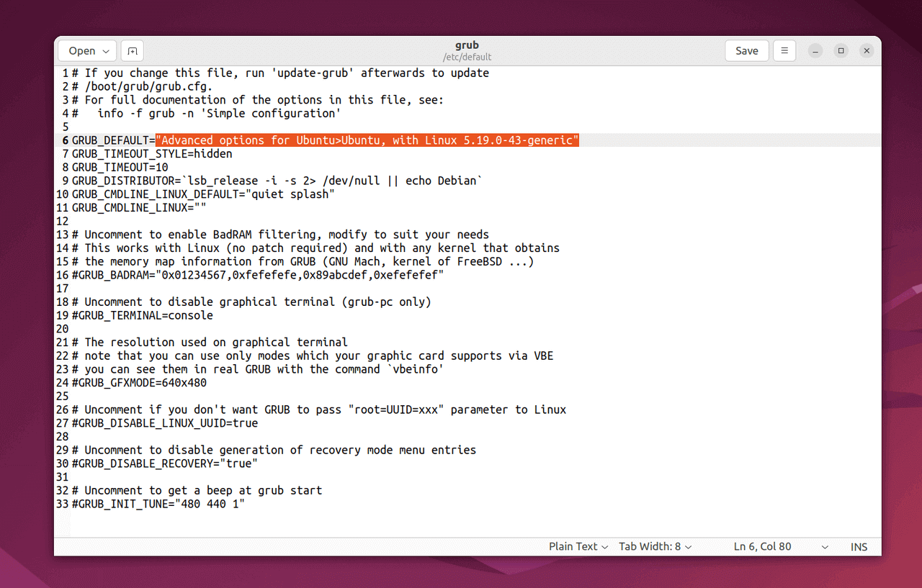
Task: Click the recovery mode menu entries comment
Action: tap(274, 450)
